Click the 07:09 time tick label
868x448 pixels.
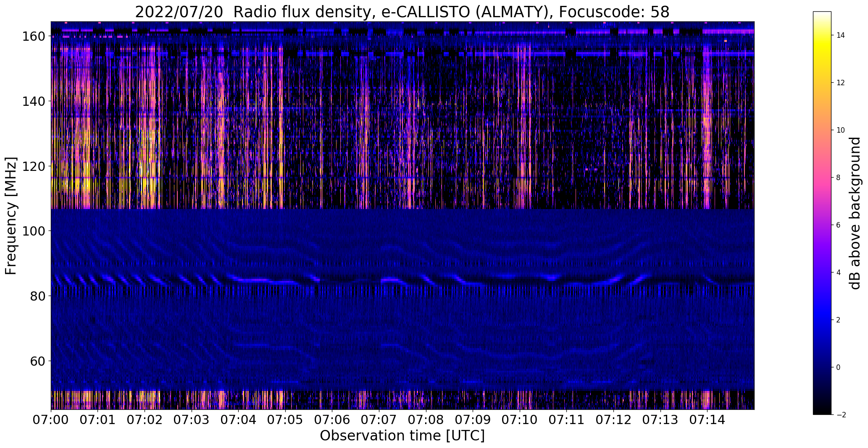pyautogui.click(x=473, y=419)
